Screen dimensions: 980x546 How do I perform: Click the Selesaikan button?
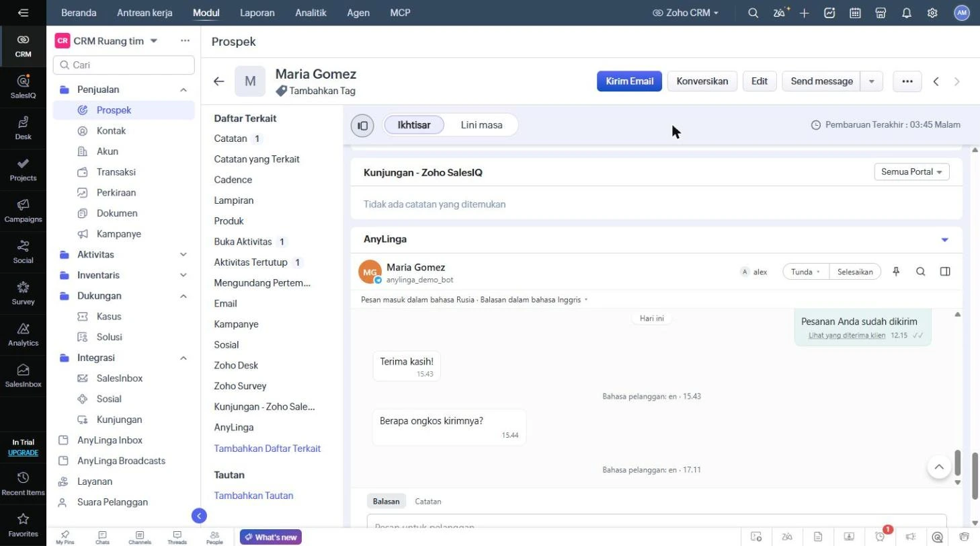[855, 272]
